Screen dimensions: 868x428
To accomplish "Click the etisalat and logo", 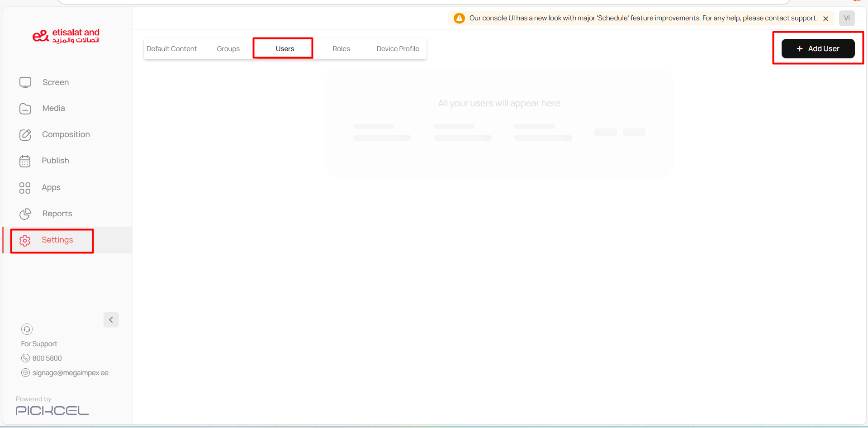I will 66,36.
